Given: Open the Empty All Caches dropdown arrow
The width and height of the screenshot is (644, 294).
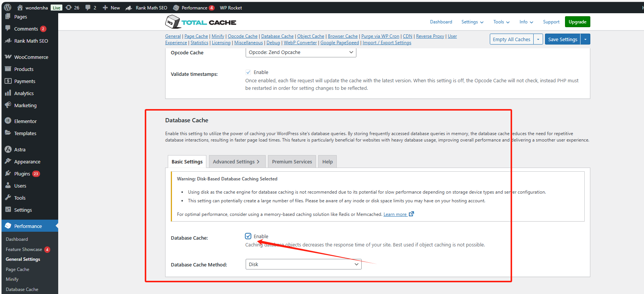Looking at the screenshot, I should coord(538,39).
